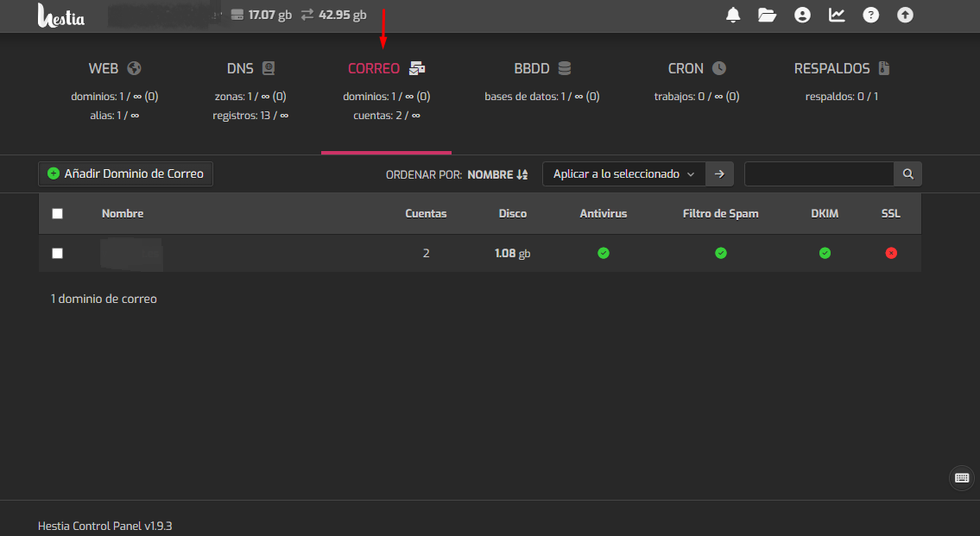The width and height of the screenshot is (980, 536).
Task: Click the updates arrow-up icon
Action: pos(905,15)
